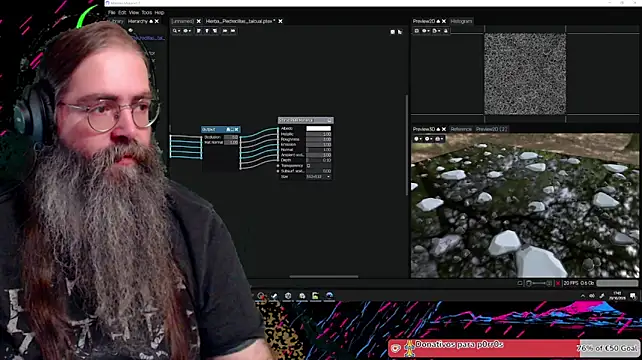Click the pointer icon at graph top-right
This screenshot has height=360, width=642.
pyautogui.click(x=400, y=32)
